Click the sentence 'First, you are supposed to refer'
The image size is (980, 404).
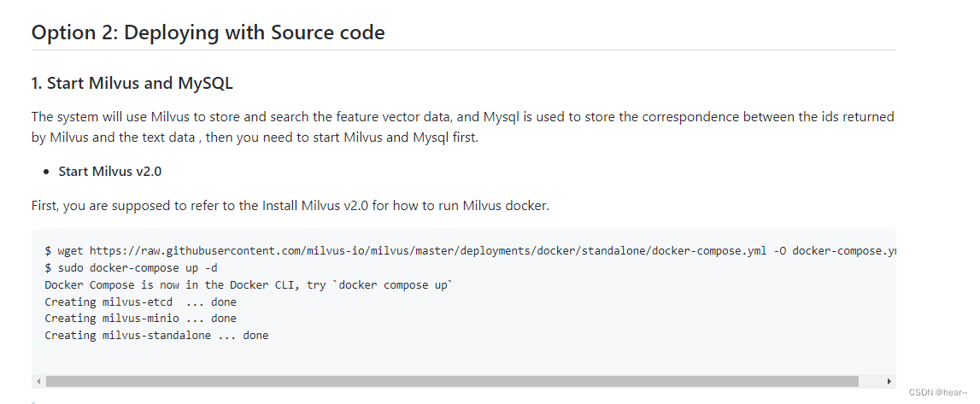pos(290,206)
